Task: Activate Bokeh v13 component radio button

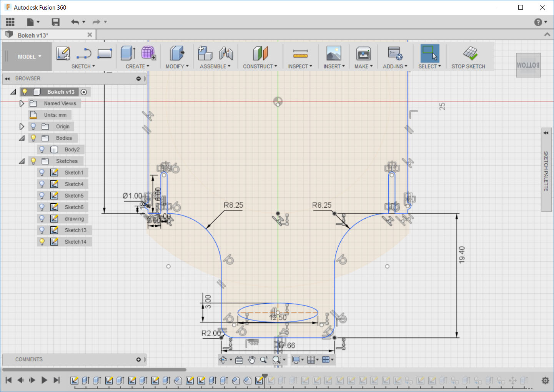Action: tap(84, 92)
